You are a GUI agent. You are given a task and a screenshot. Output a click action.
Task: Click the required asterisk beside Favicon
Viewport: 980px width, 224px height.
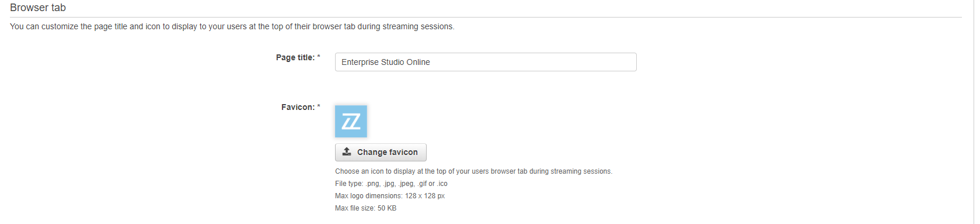pos(319,106)
